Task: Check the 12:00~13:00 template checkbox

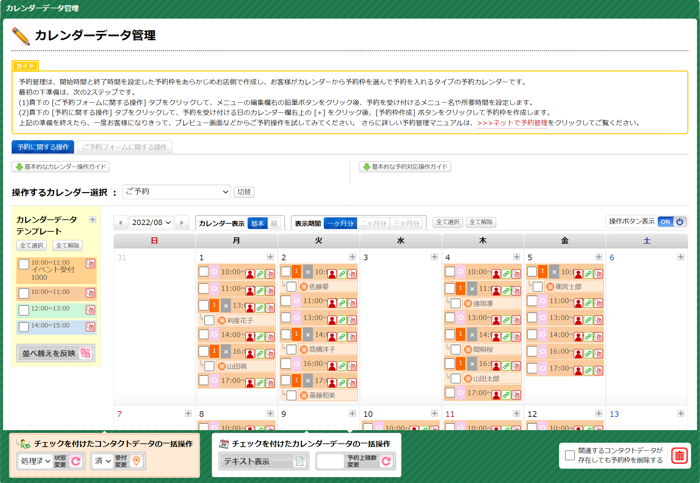Action: [24, 310]
